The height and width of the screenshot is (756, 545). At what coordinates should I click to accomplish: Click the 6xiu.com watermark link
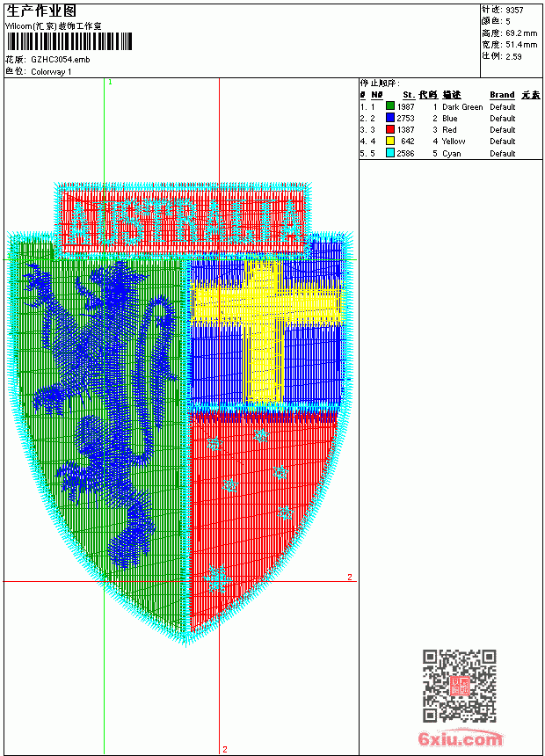(x=460, y=738)
